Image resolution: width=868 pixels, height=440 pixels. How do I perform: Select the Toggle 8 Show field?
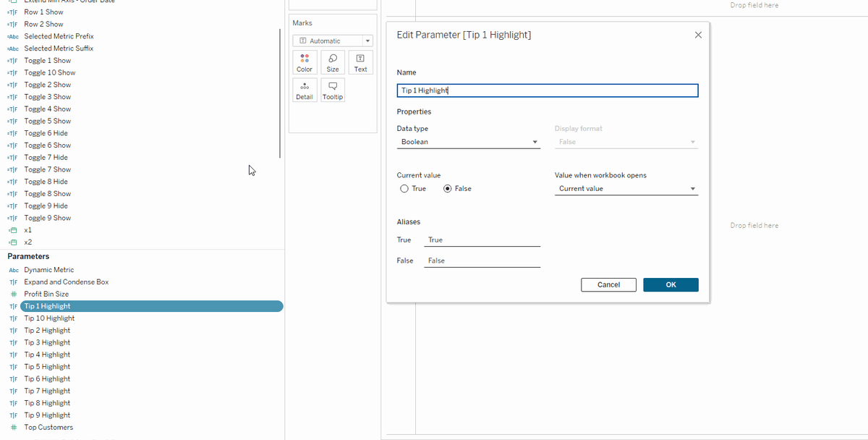click(x=48, y=194)
